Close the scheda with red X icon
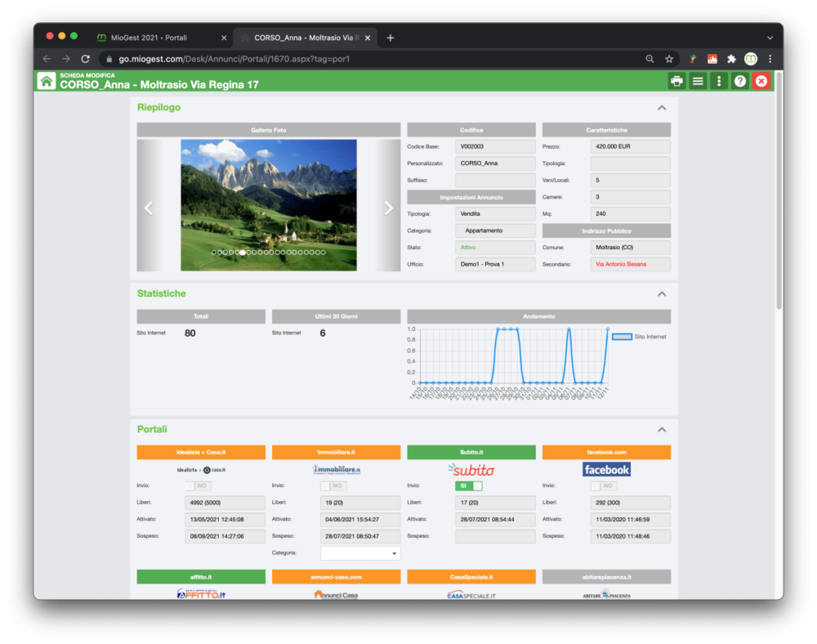Screen dimensions: 817x644 (761, 81)
